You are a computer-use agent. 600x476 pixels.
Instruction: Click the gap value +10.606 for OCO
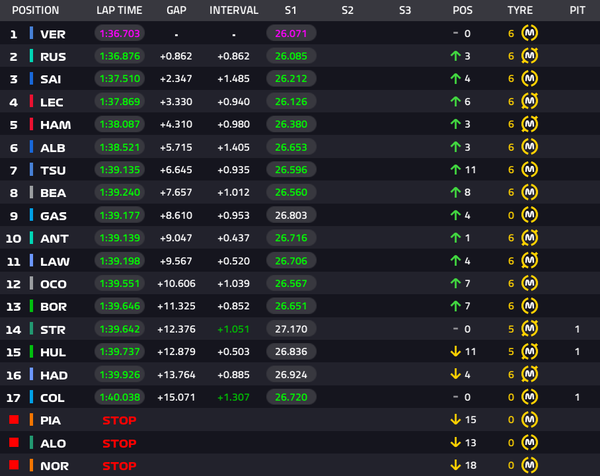point(176,284)
